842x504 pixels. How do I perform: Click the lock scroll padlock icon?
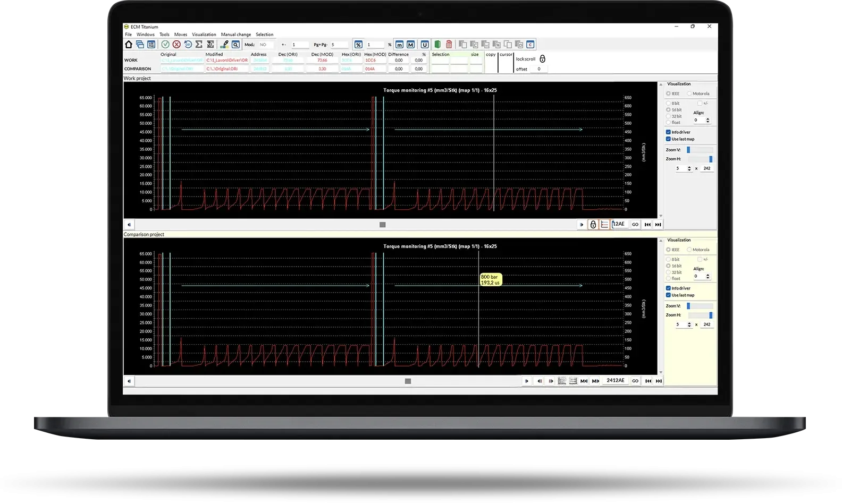tap(542, 59)
